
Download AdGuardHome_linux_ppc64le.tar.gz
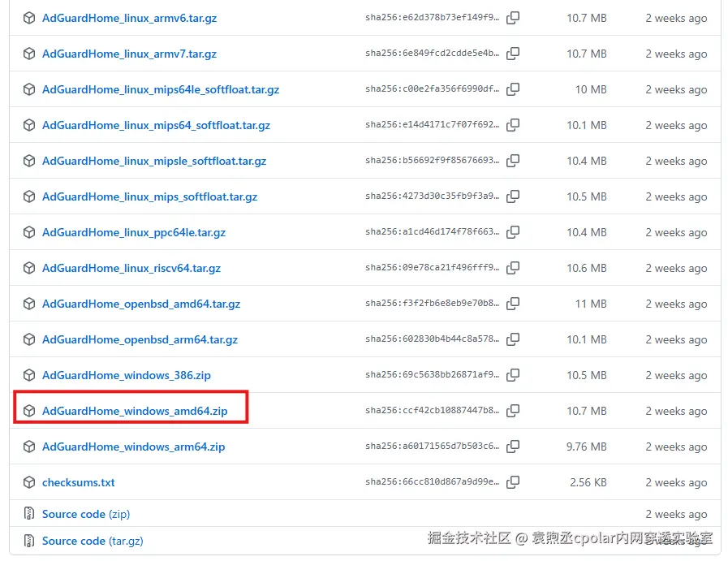134,233
